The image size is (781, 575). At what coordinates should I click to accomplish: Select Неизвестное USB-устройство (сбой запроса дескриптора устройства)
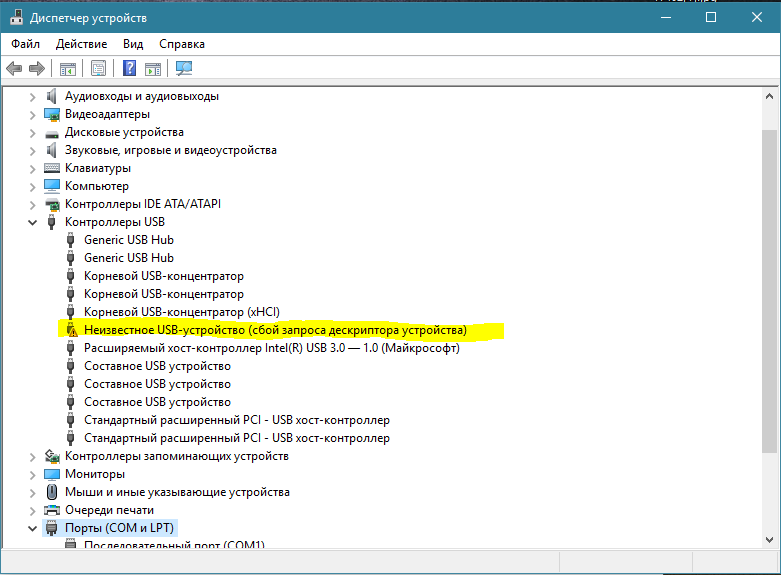(275, 330)
